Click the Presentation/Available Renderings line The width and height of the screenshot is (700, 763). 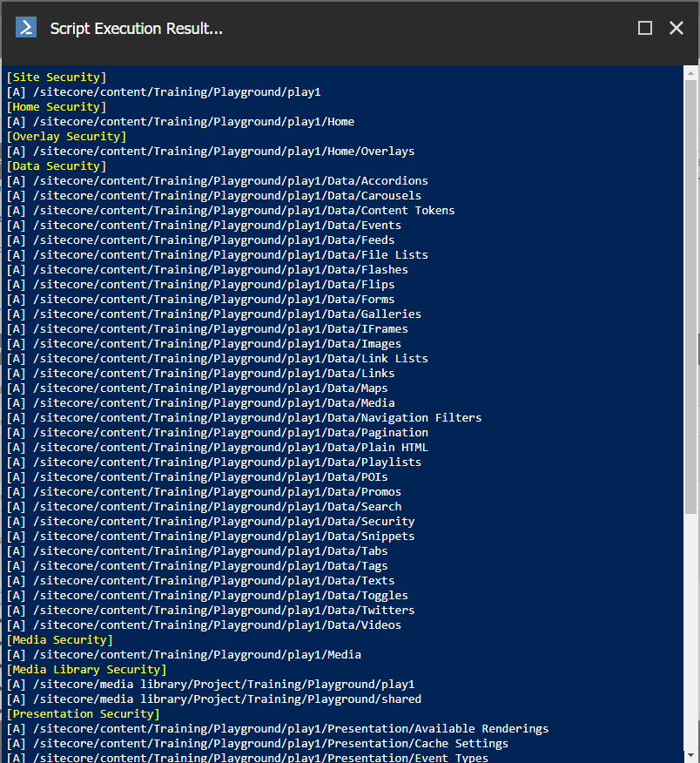pos(278,729)
